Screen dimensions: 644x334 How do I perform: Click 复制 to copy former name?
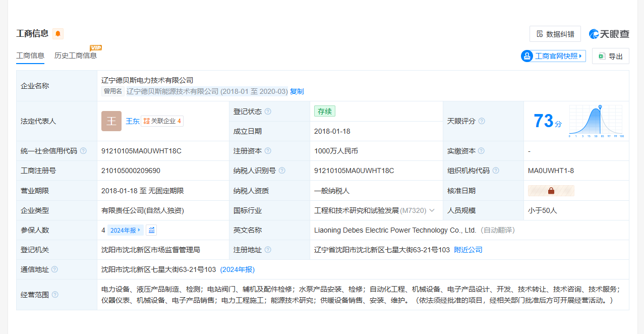point(297,91)
